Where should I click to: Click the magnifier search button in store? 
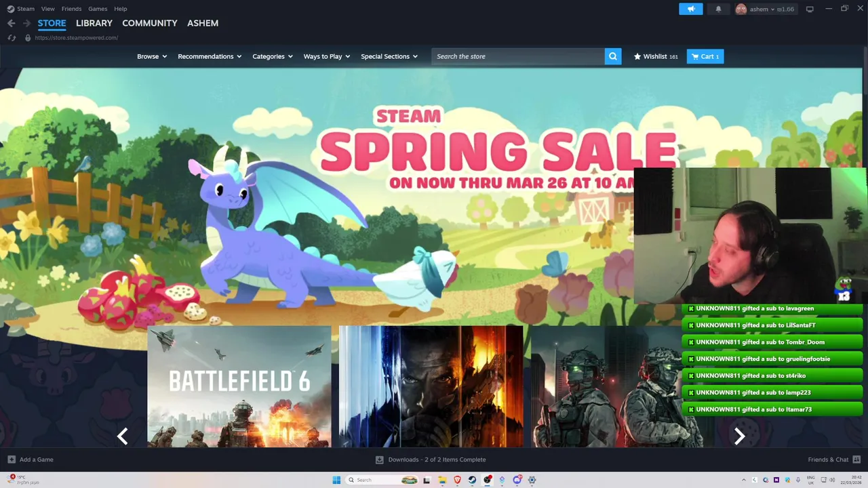(x=613, y=56)
